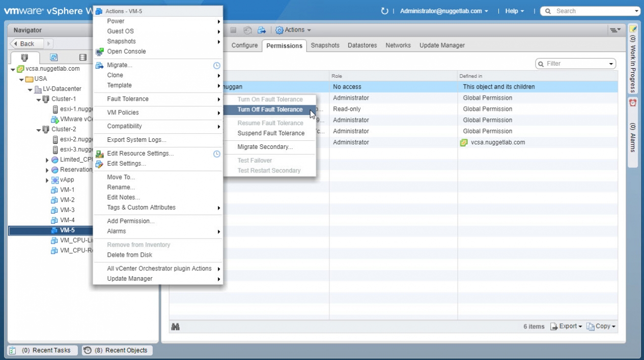Open the Administrator@nuggetlab.com user menu
The width and height of the screenshot is (644, 360).
pyautogui.click(x=443, y=11)
